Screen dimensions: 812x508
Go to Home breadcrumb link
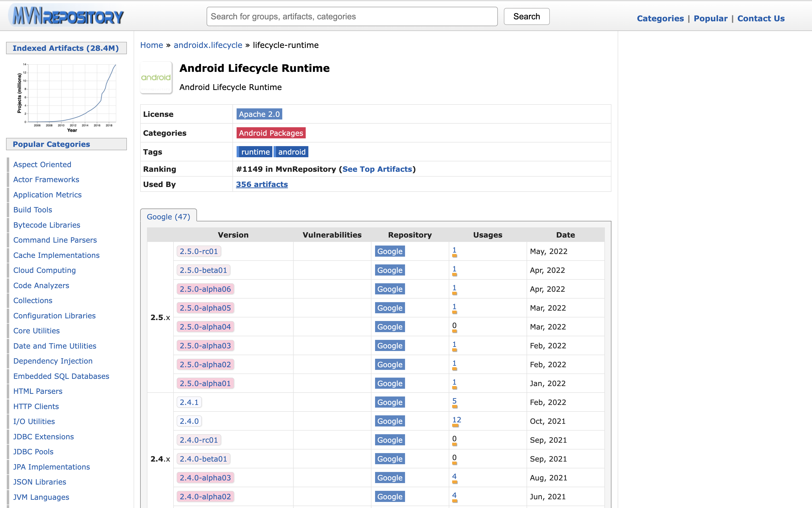pyautogui.click(x=152, y=45)
